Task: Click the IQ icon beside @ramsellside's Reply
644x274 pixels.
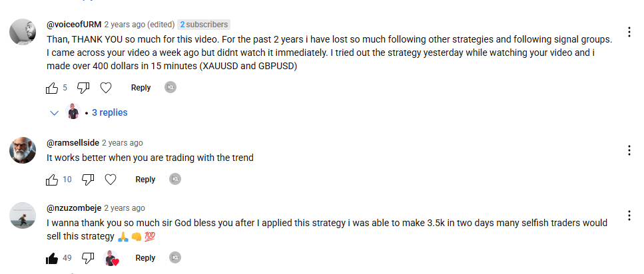Action: click(175, 180)
